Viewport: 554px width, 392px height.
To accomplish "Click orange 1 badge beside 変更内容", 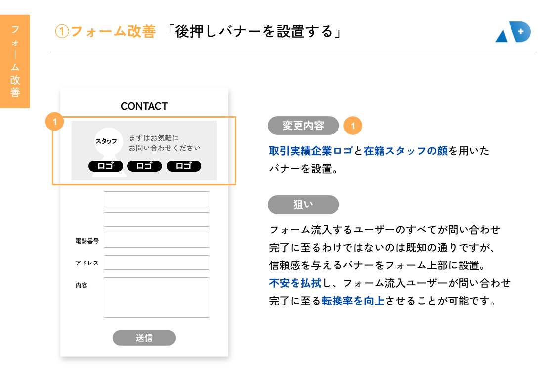I will point(353,126).
